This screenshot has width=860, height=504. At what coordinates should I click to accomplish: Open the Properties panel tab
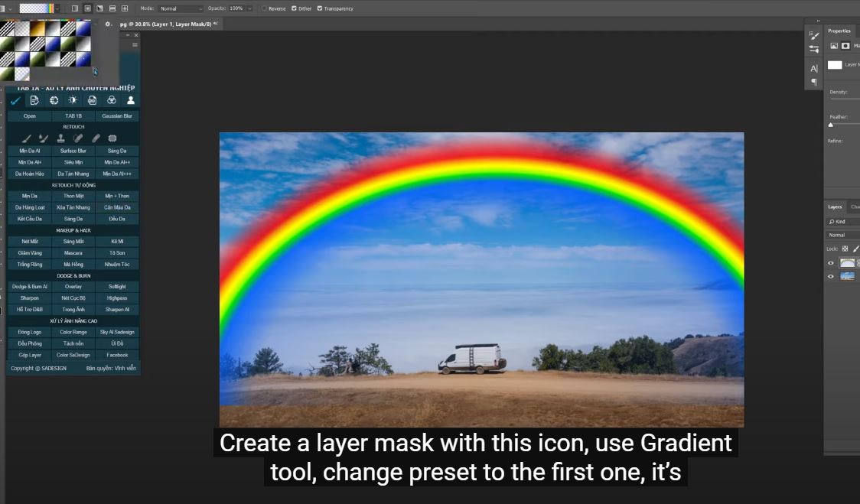click(839, 31)
